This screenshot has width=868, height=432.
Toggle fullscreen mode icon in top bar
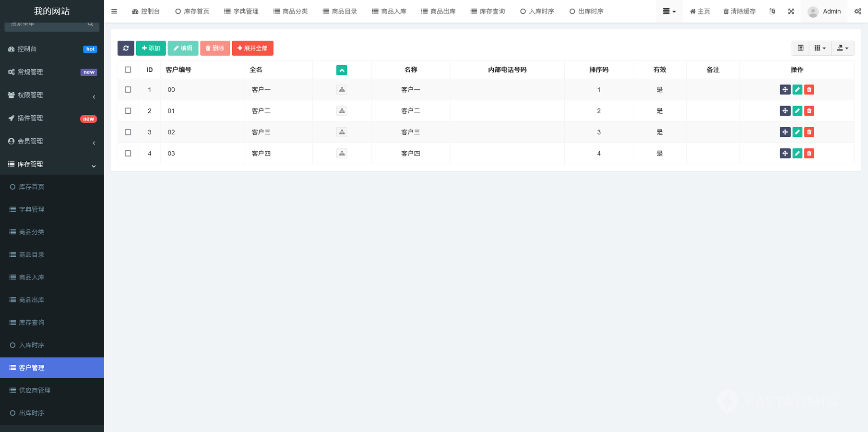791,12
